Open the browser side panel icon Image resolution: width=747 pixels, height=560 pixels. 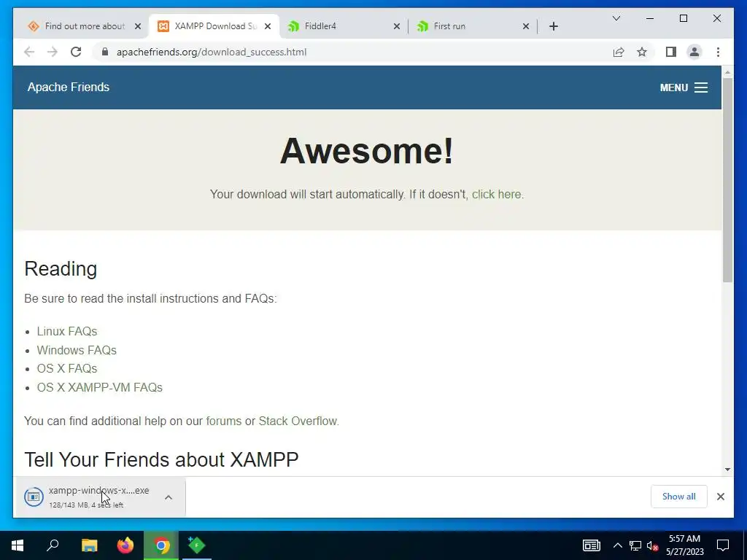[671, 52]
